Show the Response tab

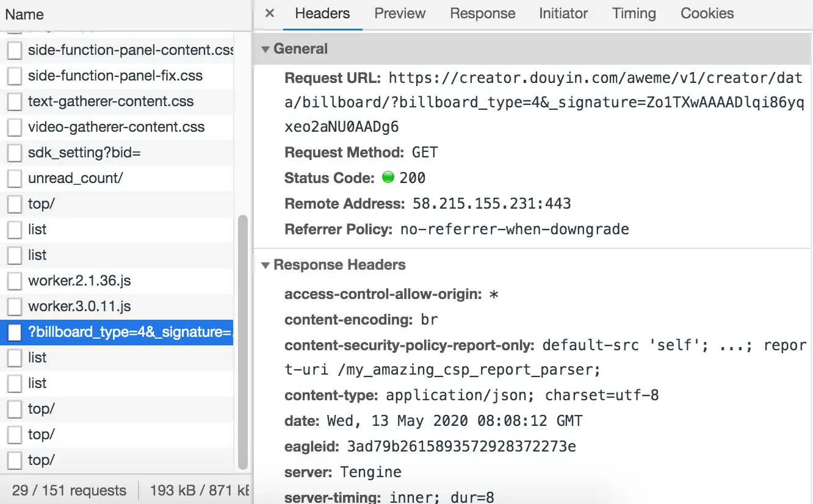pos(483,13)
